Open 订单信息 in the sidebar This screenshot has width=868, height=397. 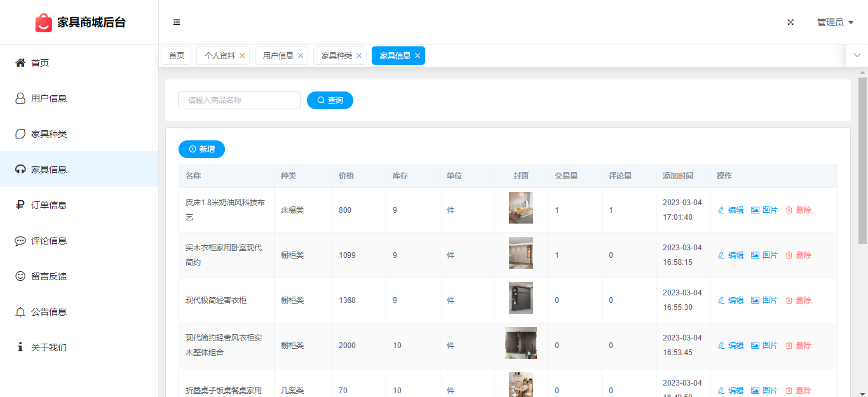48,205
